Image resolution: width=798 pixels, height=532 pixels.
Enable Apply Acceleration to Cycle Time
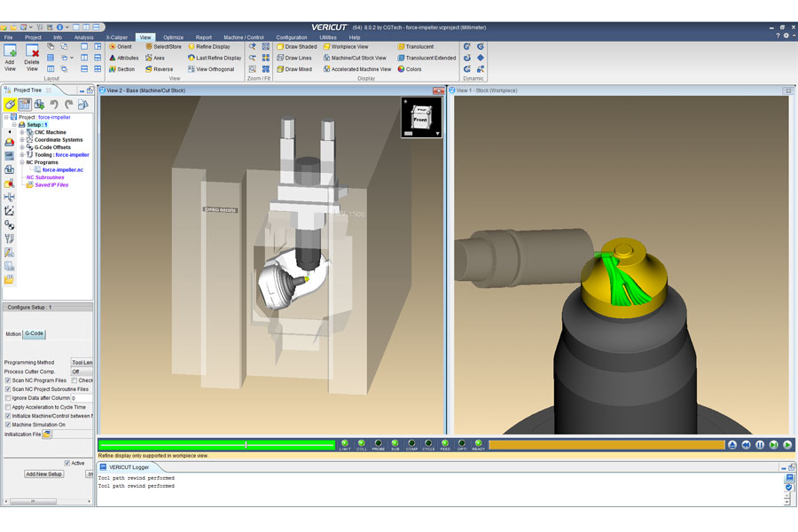coord(8,407)
